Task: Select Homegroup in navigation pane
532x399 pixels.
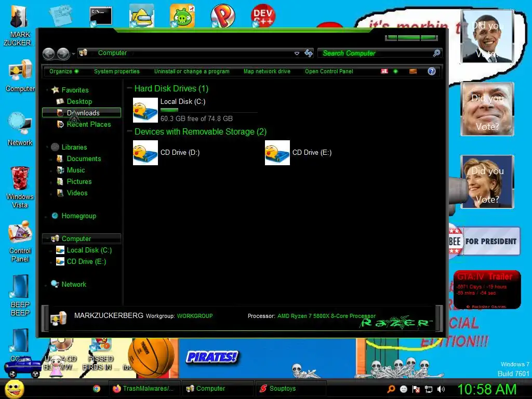Action: (79, 216)
